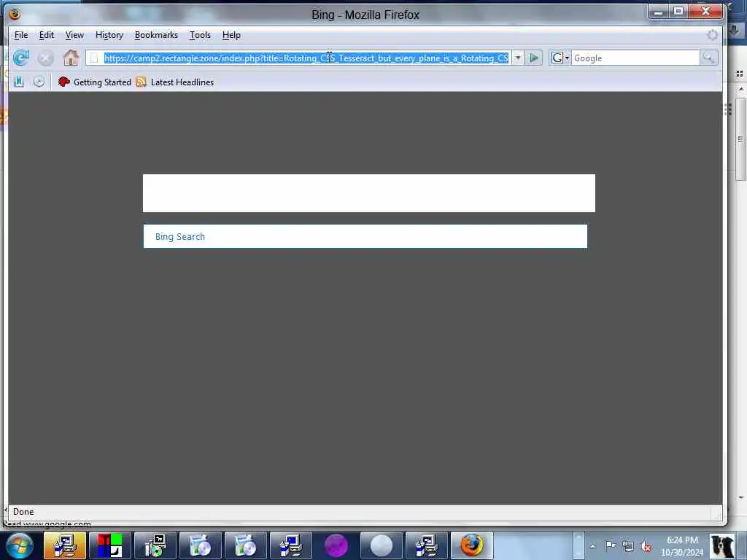Screen dimensions: 747x560
Task: Open the bookmarks sidebar icon
Action: click(x=18, y=82)
